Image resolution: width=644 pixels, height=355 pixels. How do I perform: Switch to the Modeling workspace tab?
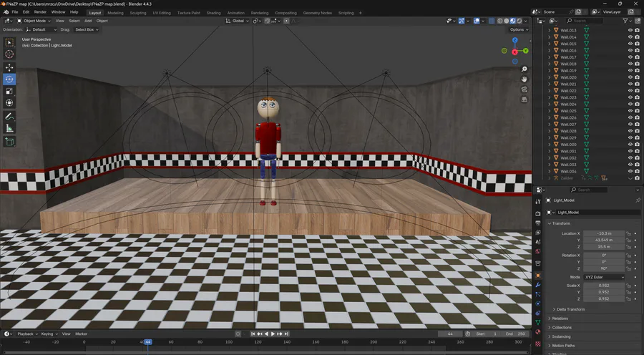[115, 13]
